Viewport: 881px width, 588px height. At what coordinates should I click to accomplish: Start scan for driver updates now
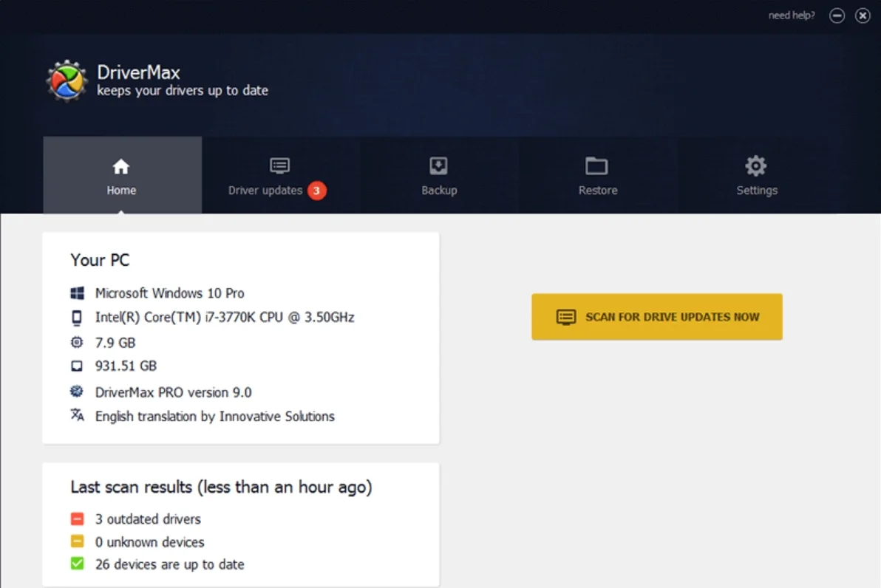point(657,317)
